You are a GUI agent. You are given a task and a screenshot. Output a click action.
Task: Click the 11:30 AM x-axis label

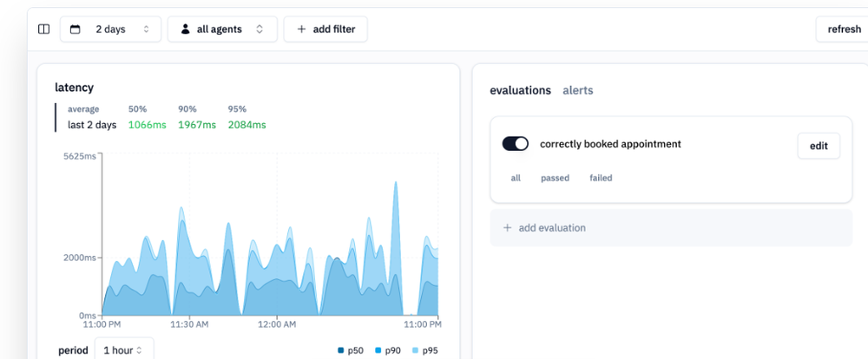pyautogui.click(x=189, y=324)
